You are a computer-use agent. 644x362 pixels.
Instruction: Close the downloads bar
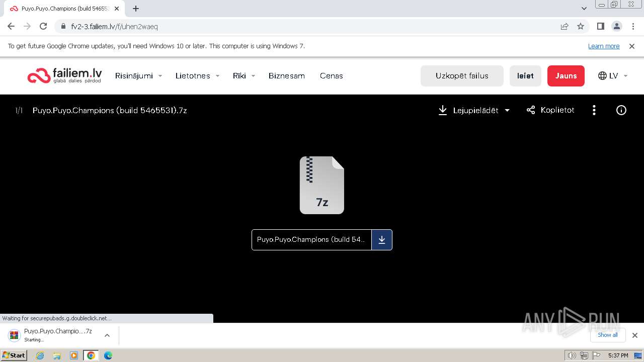click(x=635, y=335)
